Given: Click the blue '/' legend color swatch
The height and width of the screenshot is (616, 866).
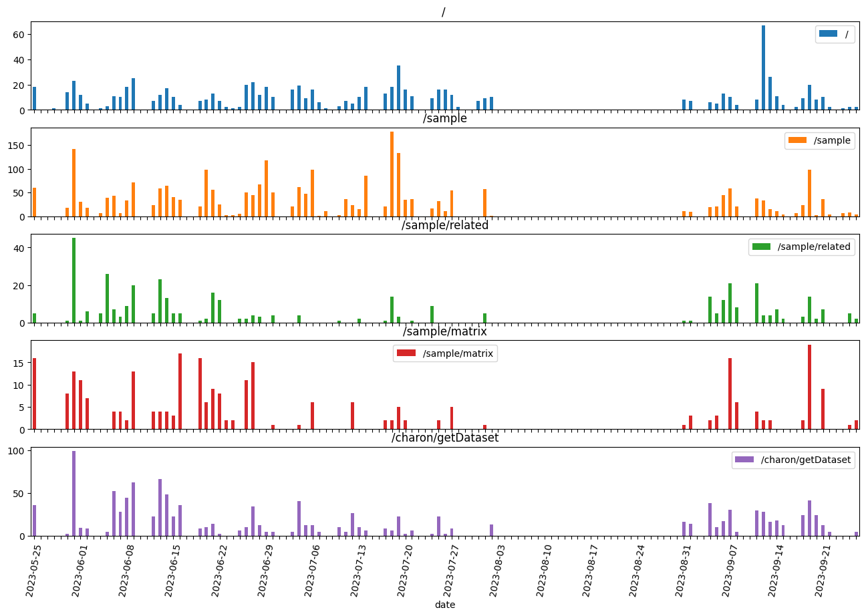Looking at the screenshot, I should tap(828, 35).
